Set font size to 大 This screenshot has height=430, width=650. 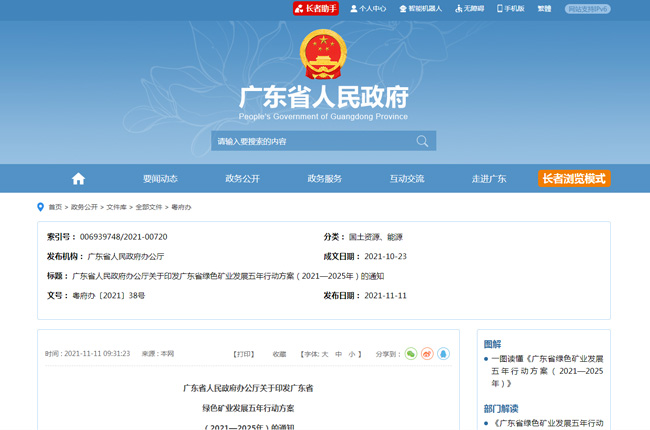point(325,354)
